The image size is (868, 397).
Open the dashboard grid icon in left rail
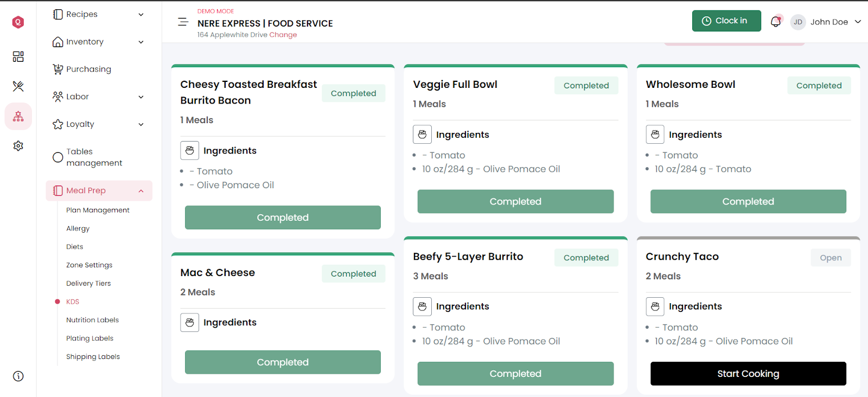pyautogui.click(x=18, y=56)
